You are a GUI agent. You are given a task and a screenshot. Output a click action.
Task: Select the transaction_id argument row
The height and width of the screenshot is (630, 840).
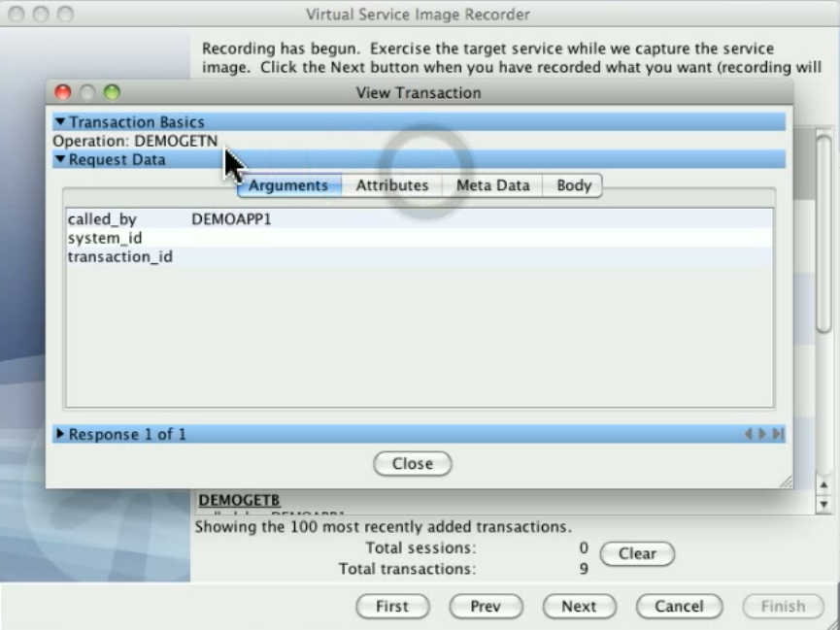[x=419, y=256]
